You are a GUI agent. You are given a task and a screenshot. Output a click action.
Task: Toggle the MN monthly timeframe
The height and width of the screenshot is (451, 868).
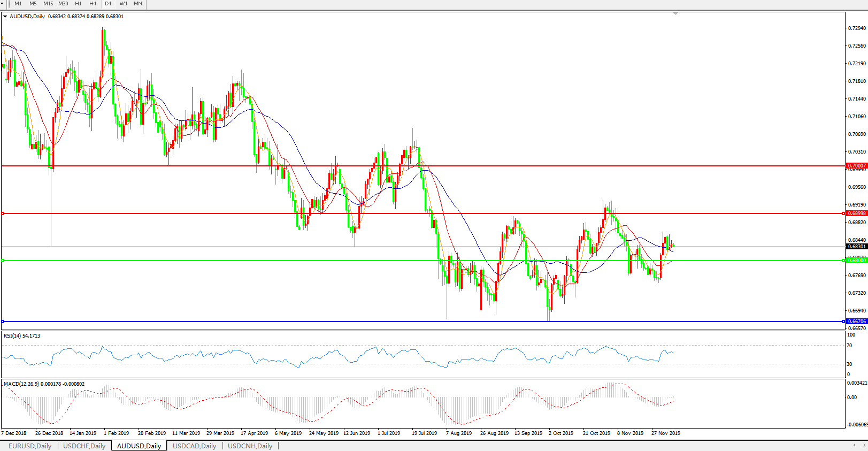click(138, 4)
